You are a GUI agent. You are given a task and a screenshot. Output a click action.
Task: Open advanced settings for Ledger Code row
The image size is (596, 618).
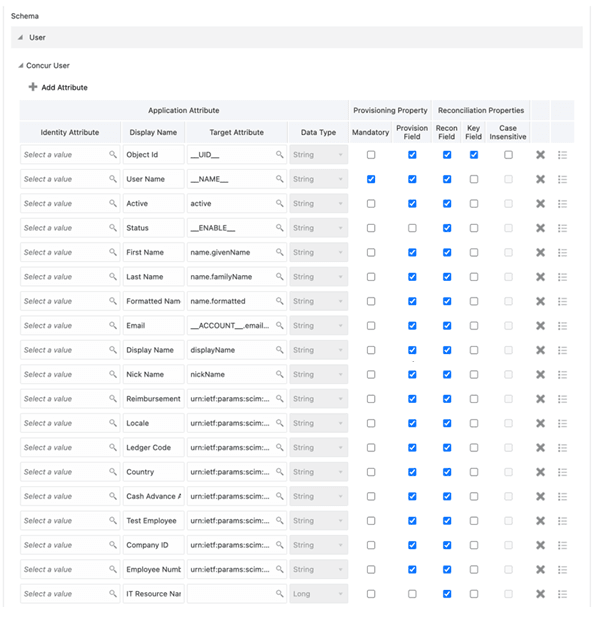562,448
